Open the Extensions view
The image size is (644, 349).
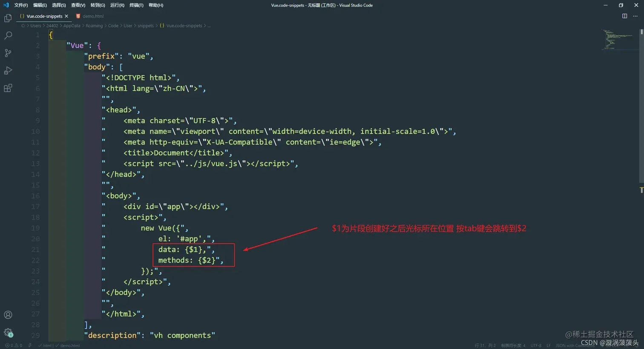point(8,88)
